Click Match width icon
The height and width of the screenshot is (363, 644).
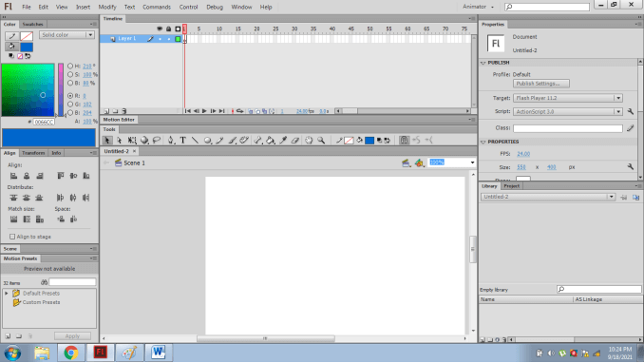tap(13, 220)
